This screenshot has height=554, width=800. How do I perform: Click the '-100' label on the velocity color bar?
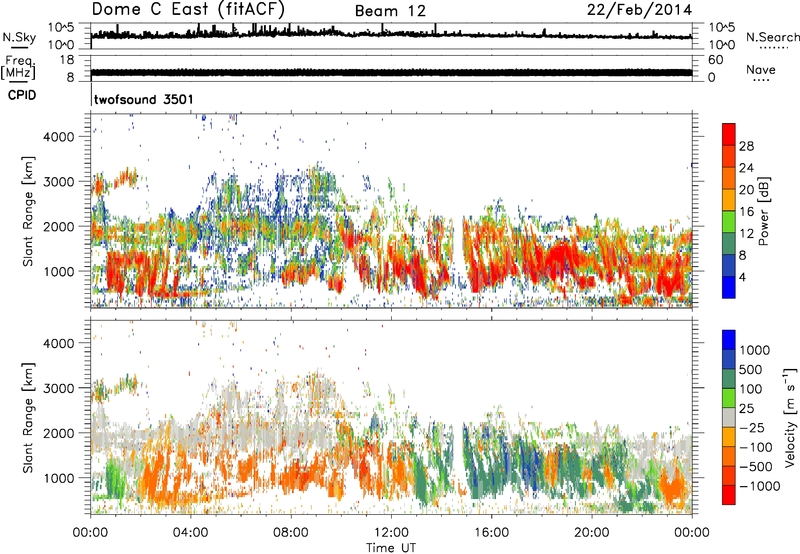(754, 447)
